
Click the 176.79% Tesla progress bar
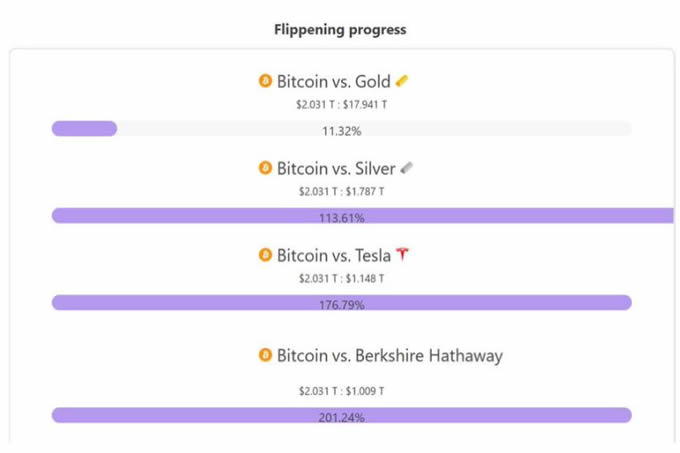point(341,303)
